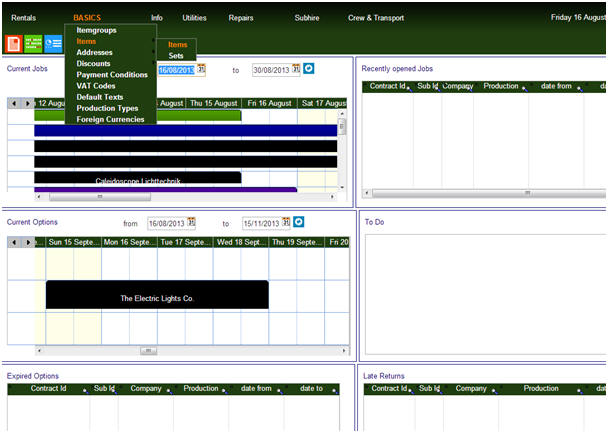Click the green list toolbar icon

pos(33,43)
